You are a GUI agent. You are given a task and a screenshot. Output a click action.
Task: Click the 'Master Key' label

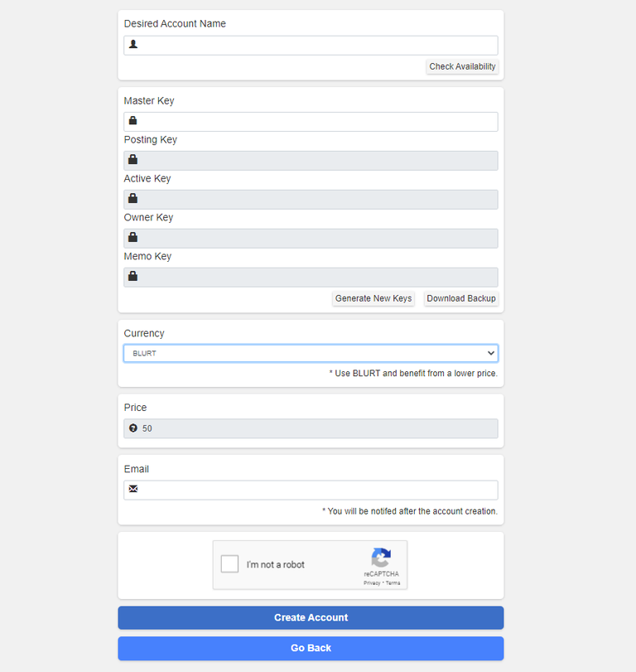[x=149, y=101]
